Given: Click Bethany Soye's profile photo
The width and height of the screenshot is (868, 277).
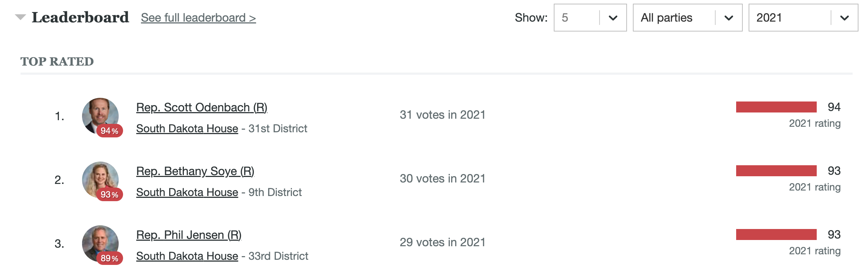Looking at the screenshot, I should [100, 180].
